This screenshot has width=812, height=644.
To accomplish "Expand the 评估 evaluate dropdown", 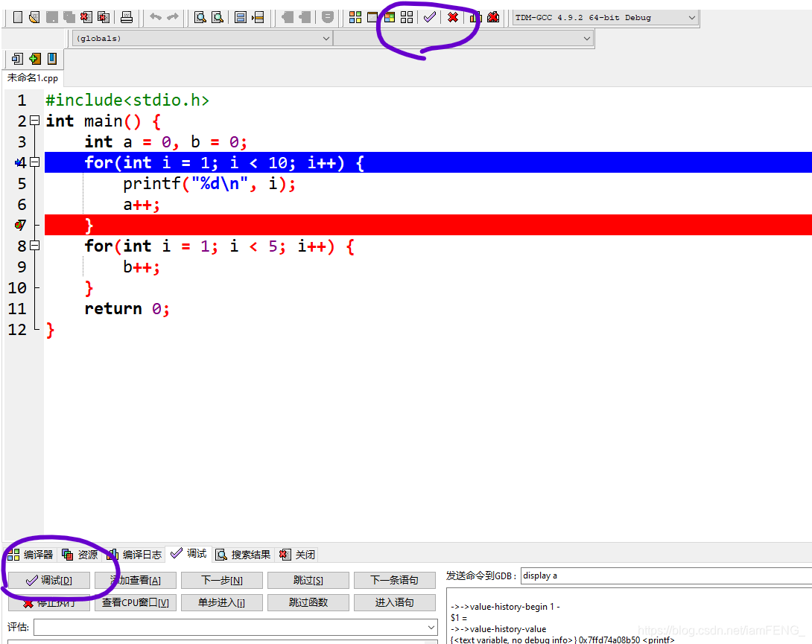I will [431, 628].
